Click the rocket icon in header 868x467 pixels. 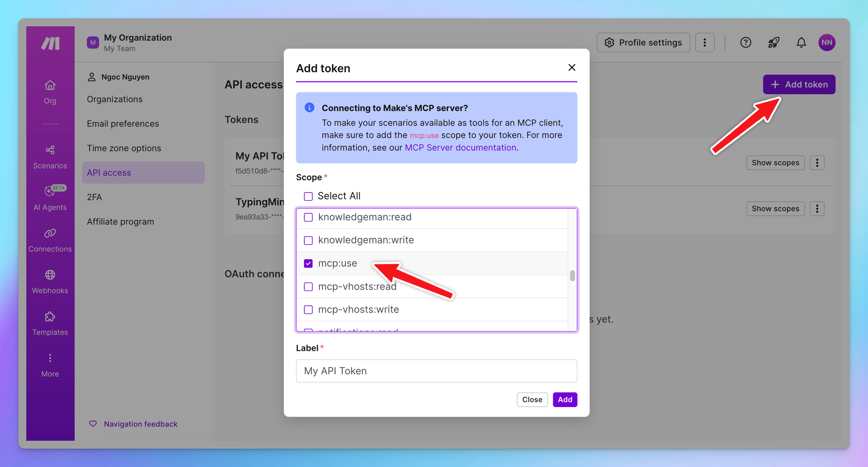click(773, 42)
